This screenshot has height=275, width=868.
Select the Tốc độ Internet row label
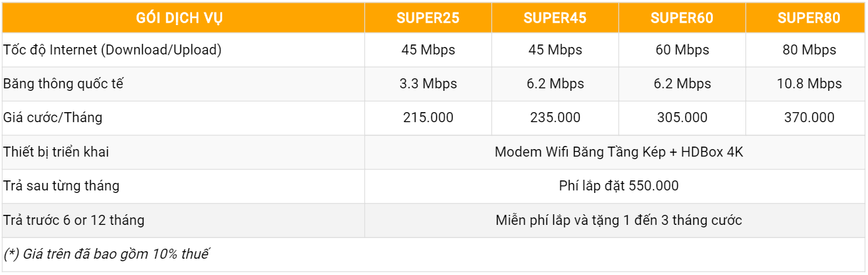[x=113, y=50]
